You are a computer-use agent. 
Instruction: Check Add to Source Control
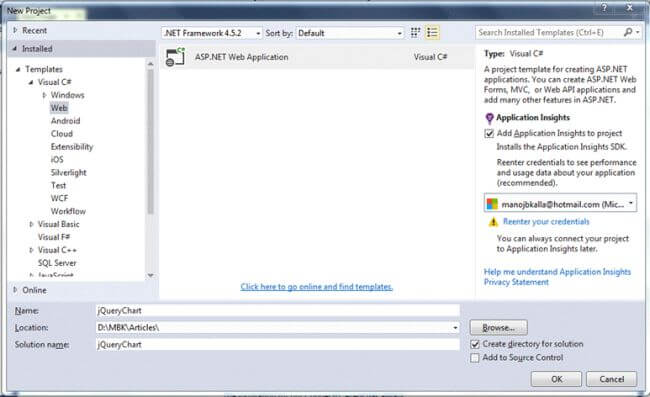tap(475, 357)
